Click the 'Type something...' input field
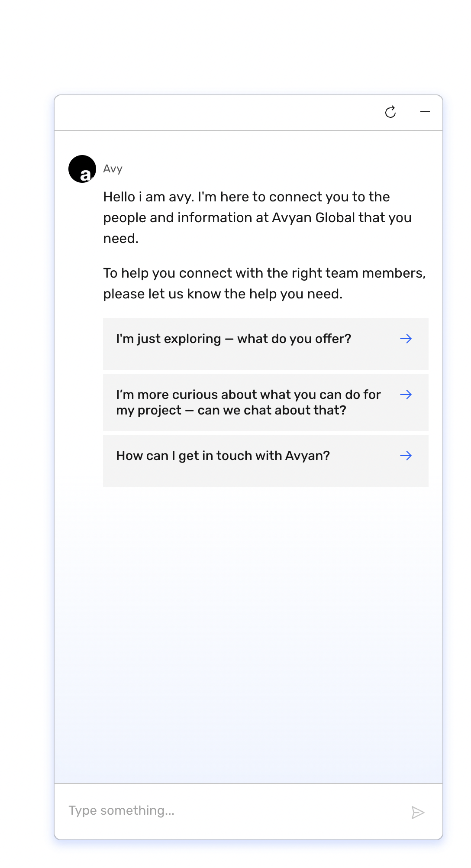The image size is (471, 868). point(173,810)
